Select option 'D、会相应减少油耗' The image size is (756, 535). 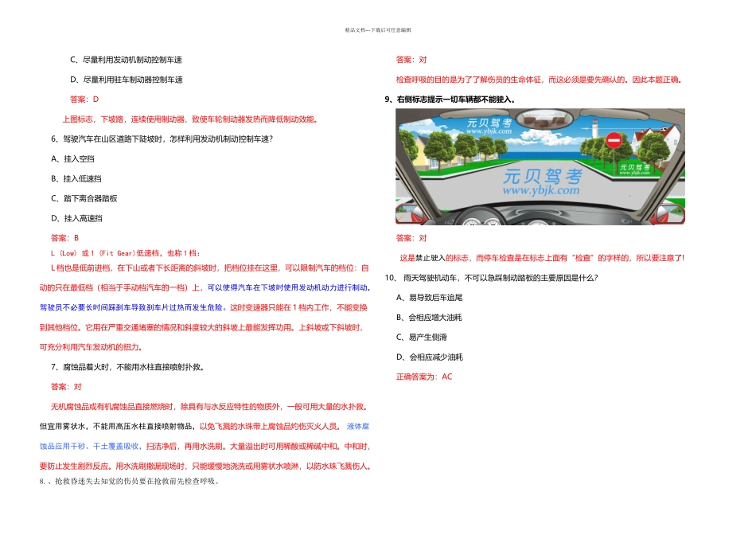[x=430, y=357]
